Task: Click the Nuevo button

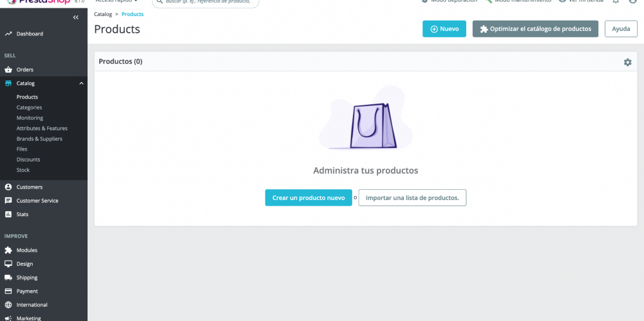Action: 444,29
